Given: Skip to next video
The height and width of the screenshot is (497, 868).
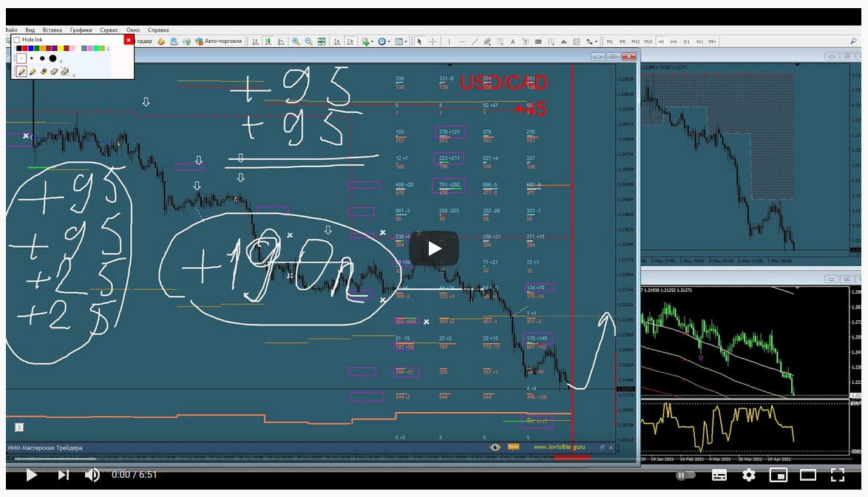Looking at the screenshot, I should point(63,475).
